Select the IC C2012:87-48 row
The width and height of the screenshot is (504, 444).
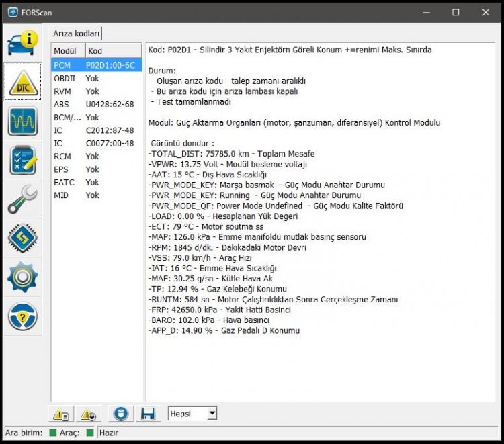coord(96,130)
